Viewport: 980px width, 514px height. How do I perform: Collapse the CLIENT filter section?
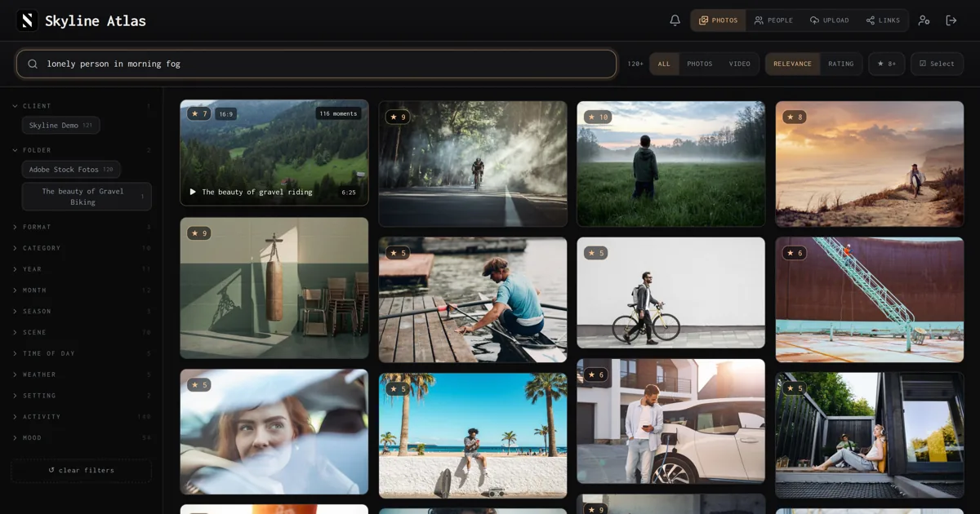tap(82, 106)
